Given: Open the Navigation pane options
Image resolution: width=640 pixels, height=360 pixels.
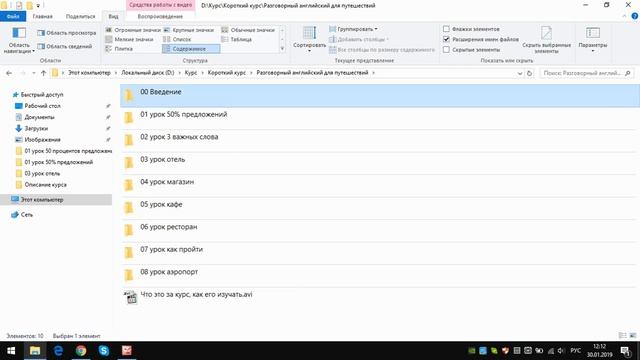Looking at the screenshot, I should pyautogui.click(x=19, y=40).
